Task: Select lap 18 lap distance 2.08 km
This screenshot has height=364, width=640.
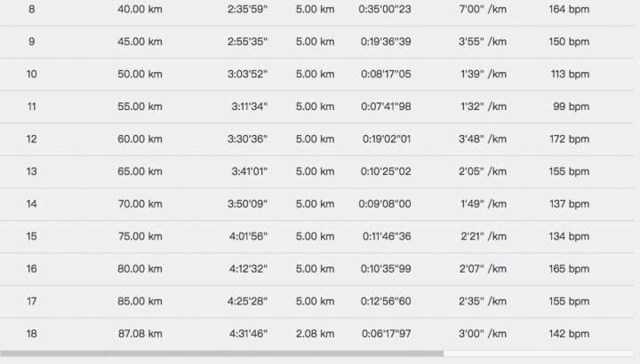Action: click(315, 334)
